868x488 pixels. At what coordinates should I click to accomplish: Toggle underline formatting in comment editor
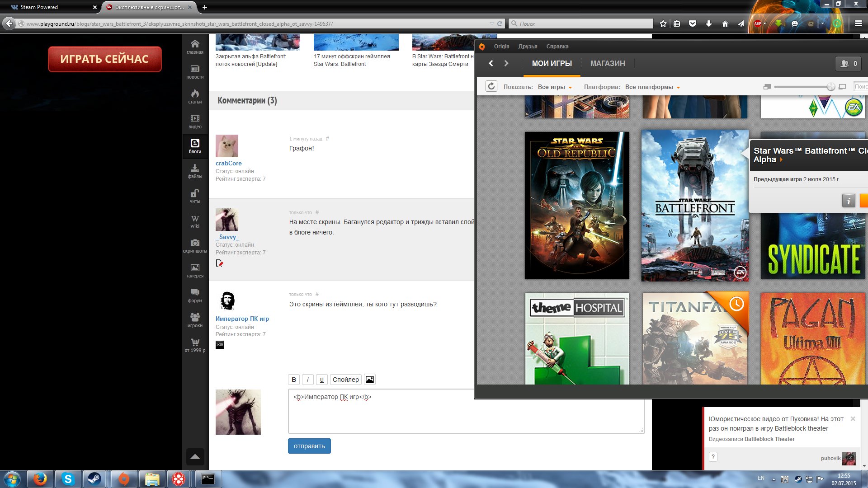click(x=322, y=380)
